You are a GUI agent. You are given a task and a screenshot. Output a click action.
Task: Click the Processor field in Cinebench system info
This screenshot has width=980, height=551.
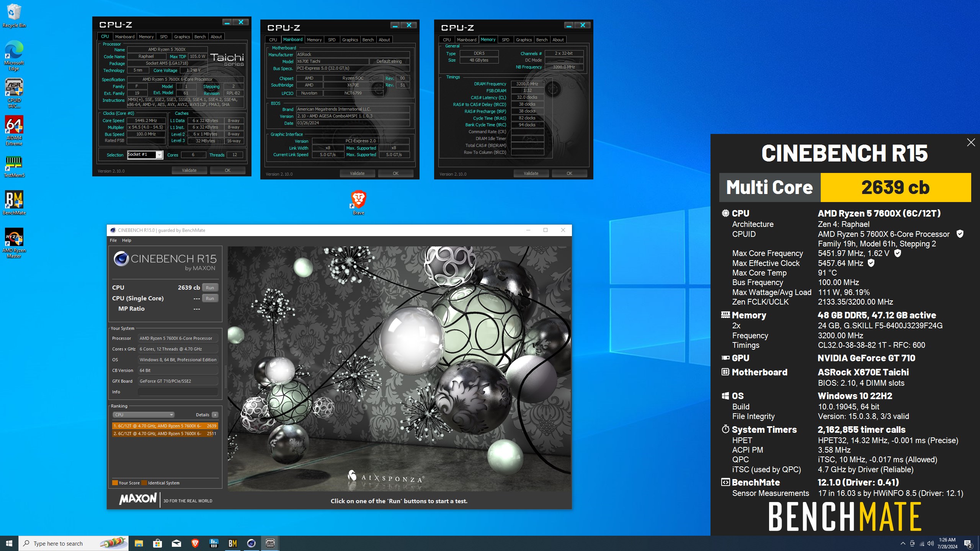178,338
